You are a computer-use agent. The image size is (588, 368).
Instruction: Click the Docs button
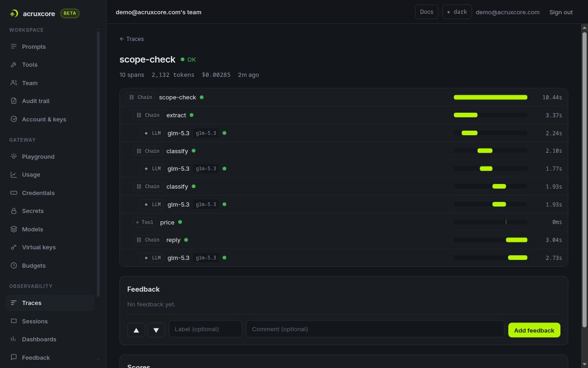[426, 12]
